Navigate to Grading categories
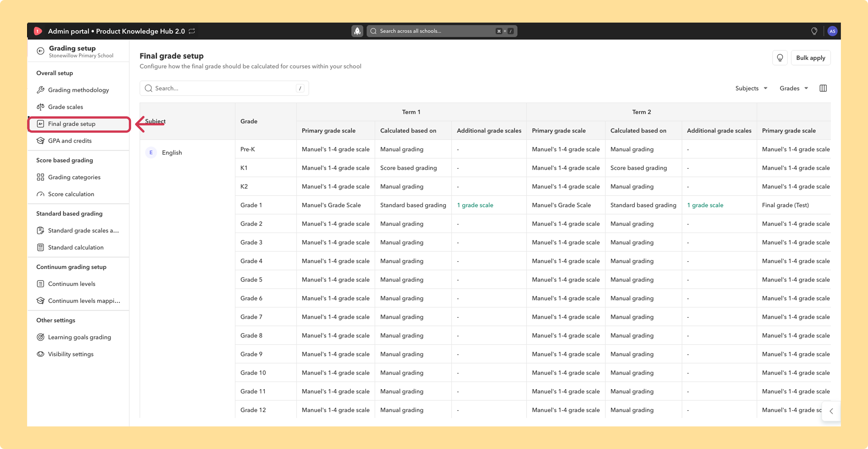Image resolution: width=868 pixels, height=449 pixels. tap(79, 177)
